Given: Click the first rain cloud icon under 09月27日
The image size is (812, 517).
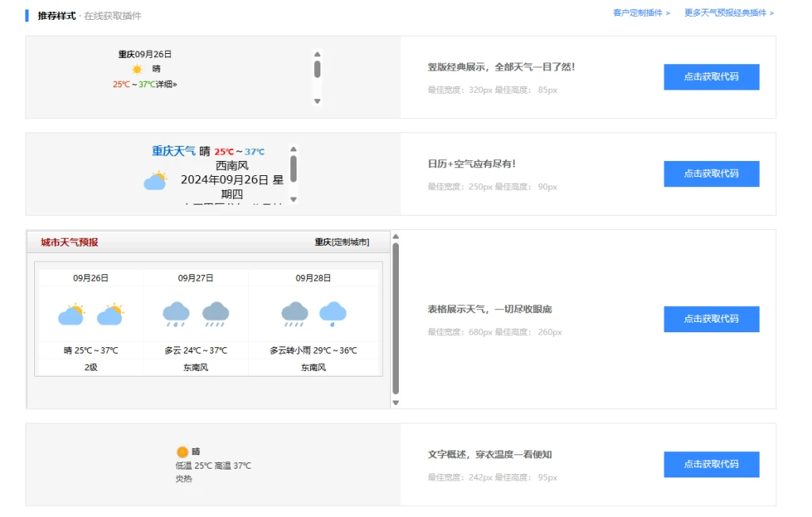Looking at the screenshot, I should click(176, 314).
